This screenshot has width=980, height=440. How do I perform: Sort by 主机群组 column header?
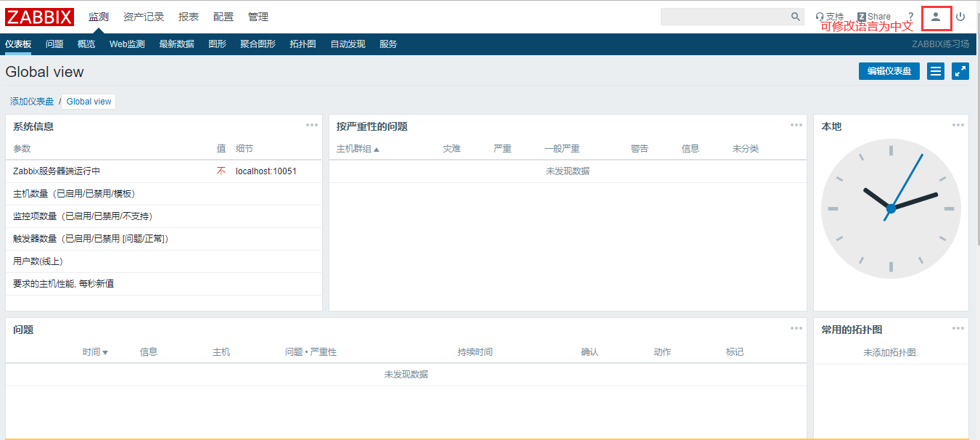point(358,149)
